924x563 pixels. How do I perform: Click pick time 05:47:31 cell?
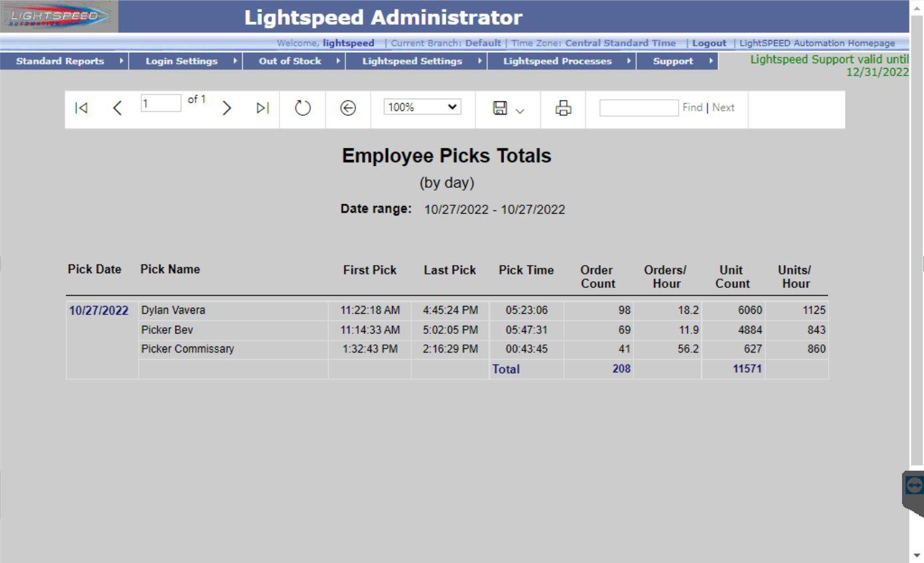point(527,330)
